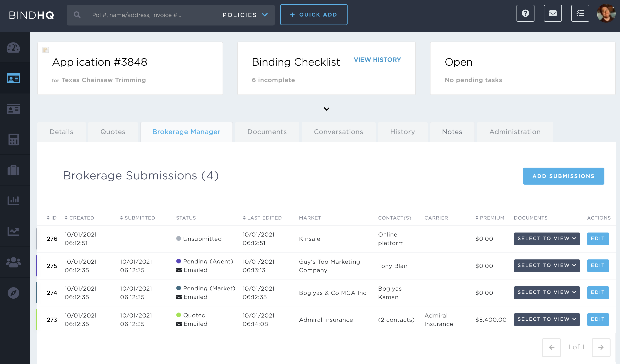The image size is (620, 364).
Task: Click the Emailed envelope icon in row 275
Action: pos(179,270)
